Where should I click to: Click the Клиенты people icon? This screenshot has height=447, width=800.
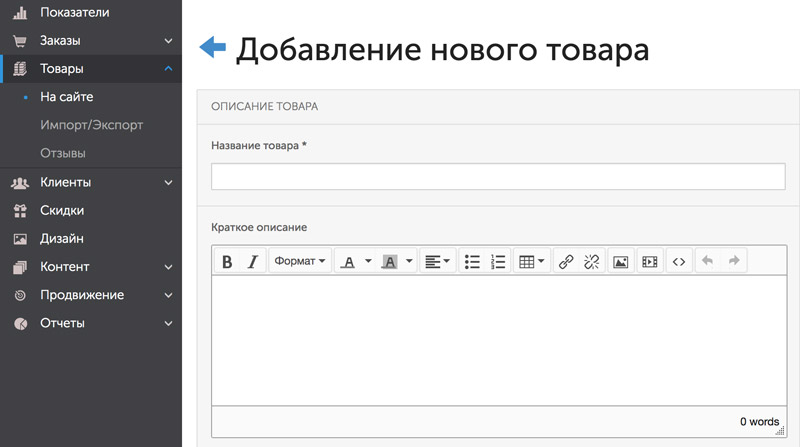[20, 183]
